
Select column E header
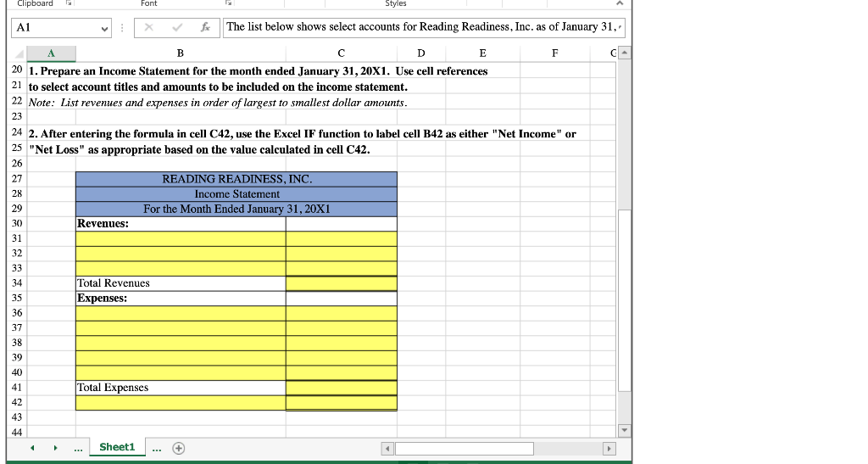[482, 53]
